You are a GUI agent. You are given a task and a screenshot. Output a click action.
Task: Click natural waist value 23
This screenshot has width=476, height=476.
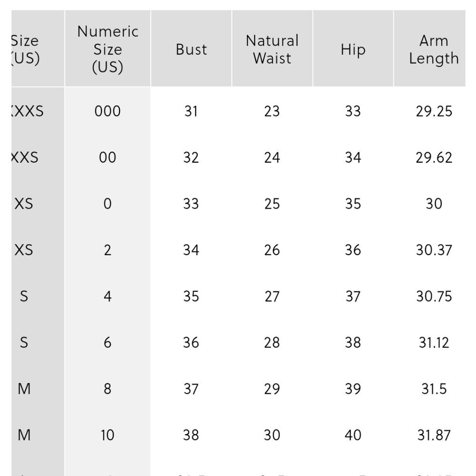272,111
